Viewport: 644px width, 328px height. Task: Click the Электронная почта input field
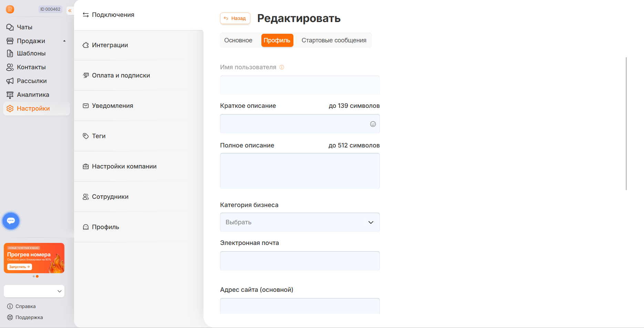point(300,261)
